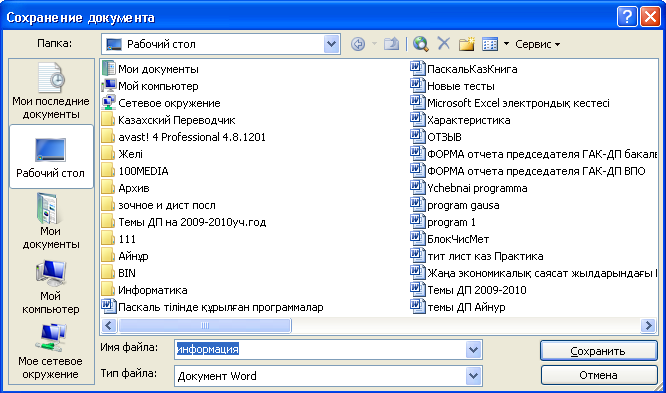This screenshot has height=393, width=666.
Task: Click the horizontal scrollbar right arrow
Action: pos(648,325)
